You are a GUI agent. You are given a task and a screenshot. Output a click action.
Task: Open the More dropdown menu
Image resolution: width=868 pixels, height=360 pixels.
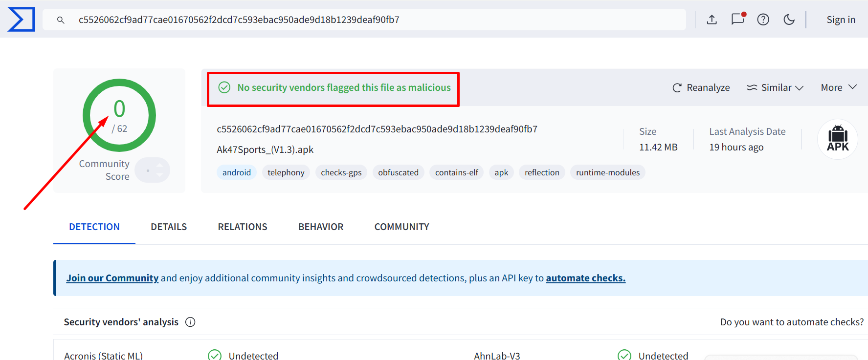point(839,87)
